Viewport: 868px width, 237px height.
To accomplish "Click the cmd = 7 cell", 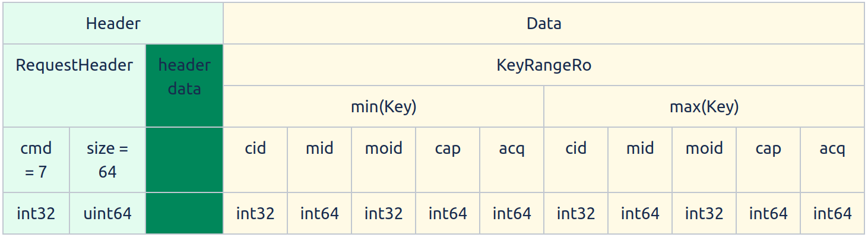I will coord(36,160).
